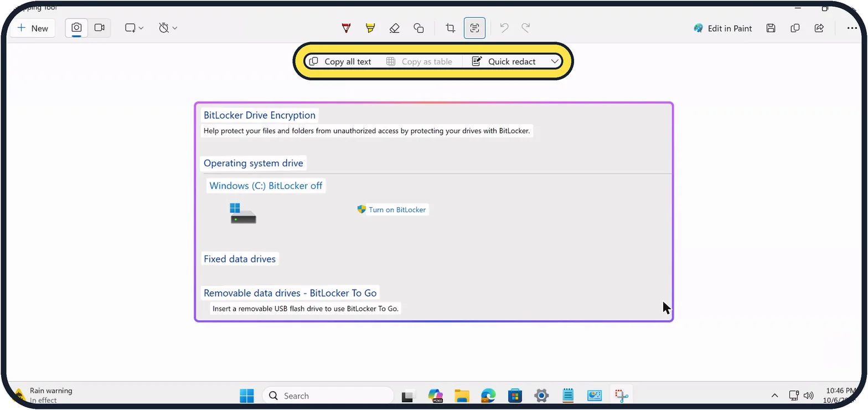
Task: Open Microsoft Edge from the taskbar
Action: pos(488,396)
